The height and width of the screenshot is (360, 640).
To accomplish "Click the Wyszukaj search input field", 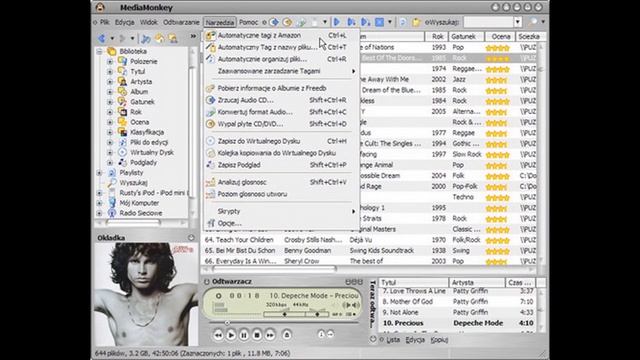I will pyautogui.click(x=489, y=22).
